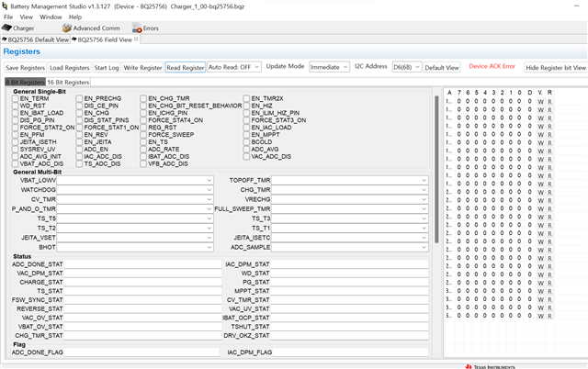
Task: Click the Start Log button
Action: [x=107, y=67]
